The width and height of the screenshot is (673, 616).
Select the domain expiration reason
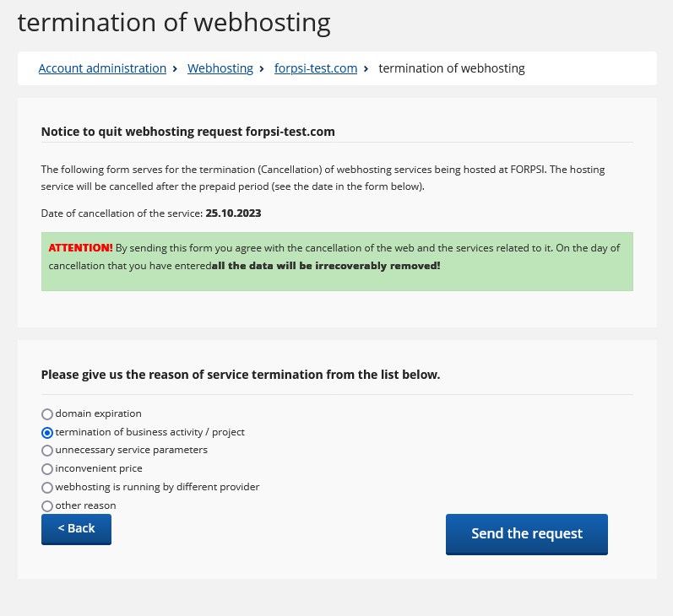pos(47,414)
